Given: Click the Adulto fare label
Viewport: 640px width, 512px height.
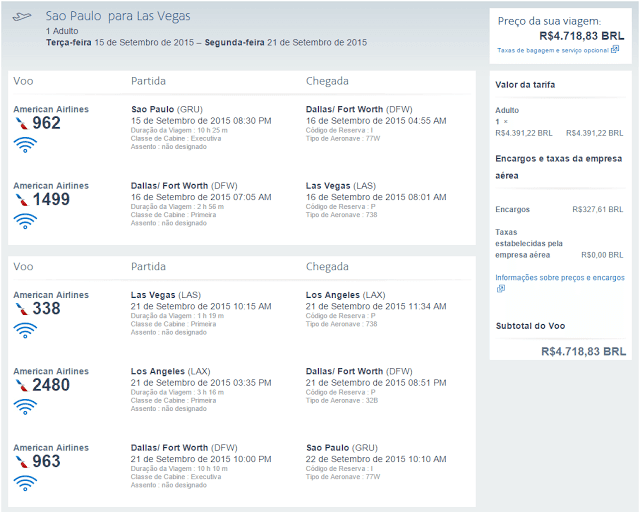Looking at the screenshot, I should (x=507, y=111).
